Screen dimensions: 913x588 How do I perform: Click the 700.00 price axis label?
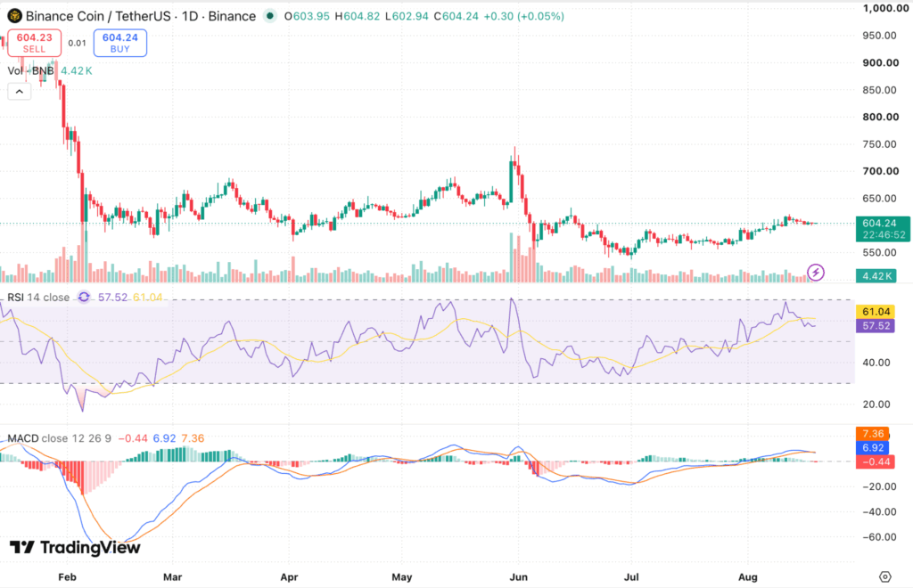click(880, 171)
